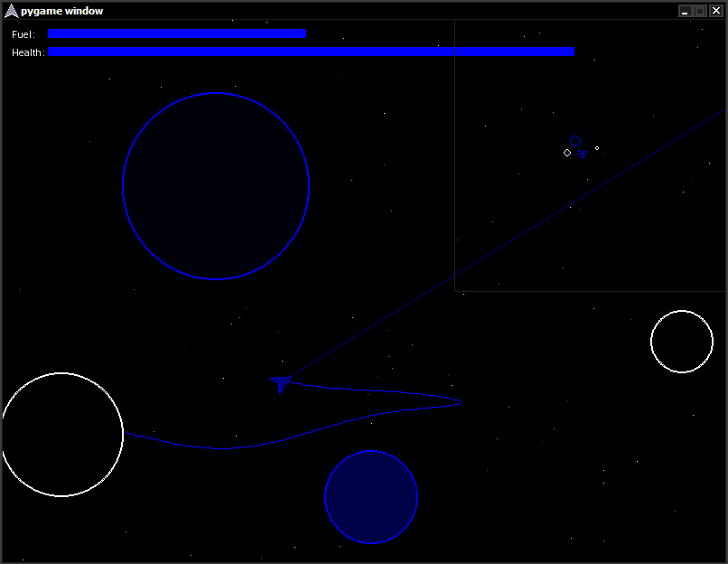Image resolution: width=728 pixels, height=564 pixels.
Task: Click the Fuel label
Action: tap(23, 34)
